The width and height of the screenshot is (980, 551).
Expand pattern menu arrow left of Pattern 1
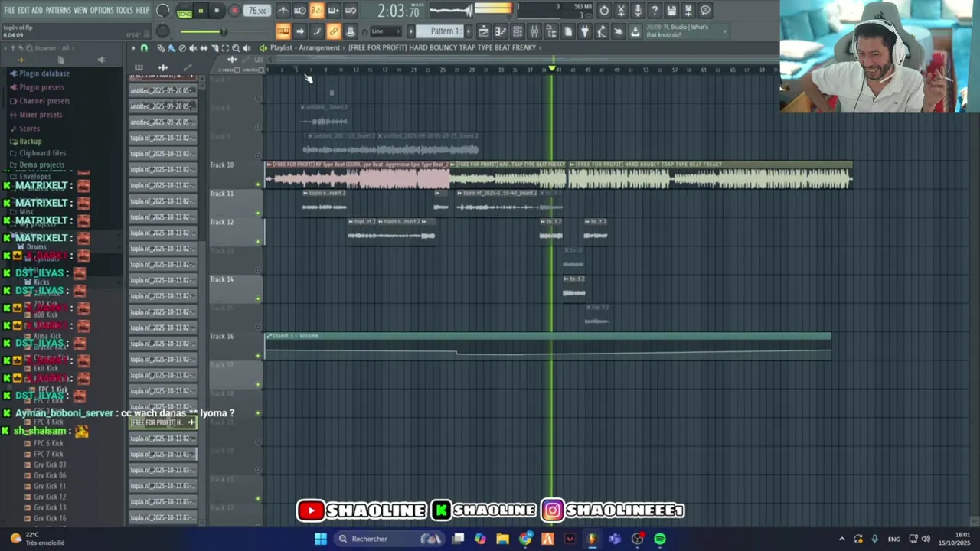[x=410, y=31]
